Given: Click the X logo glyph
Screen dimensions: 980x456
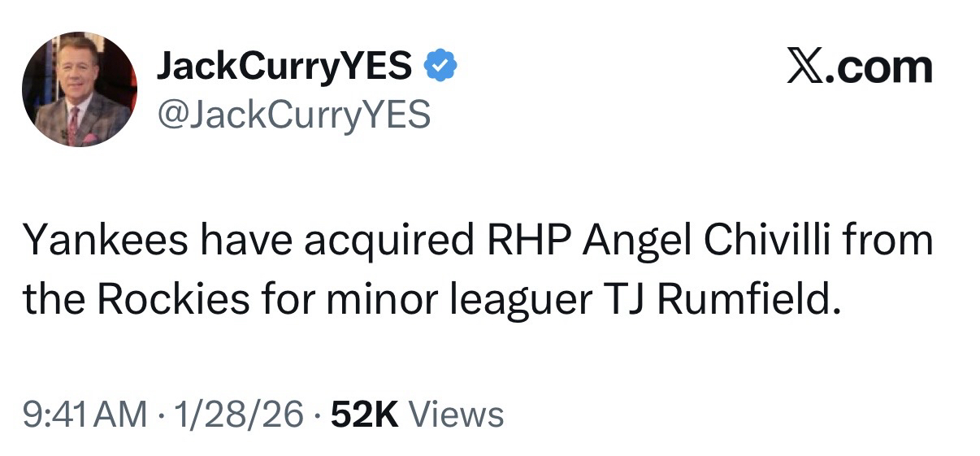Looking at the screenshot, I should coord(805,67).
